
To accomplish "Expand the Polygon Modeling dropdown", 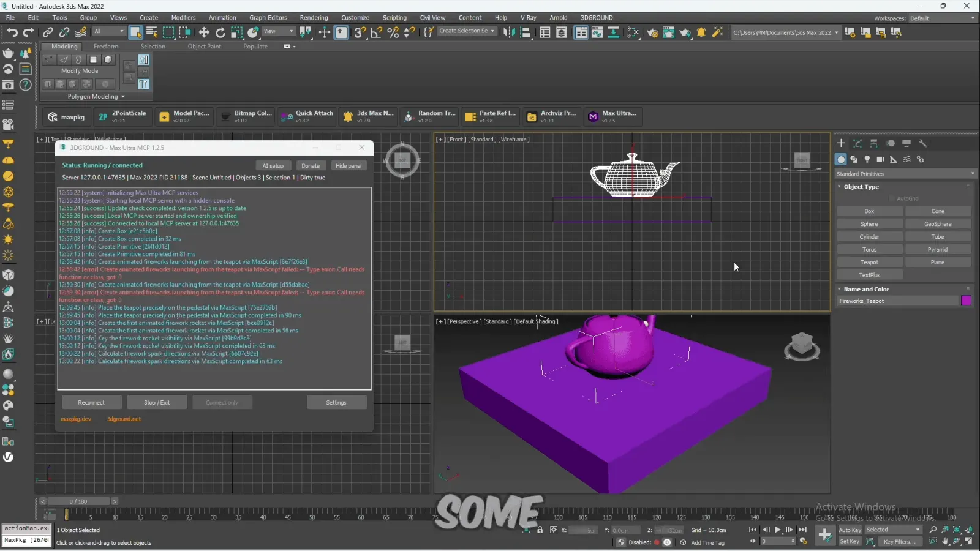I will [x=96, y=97].
